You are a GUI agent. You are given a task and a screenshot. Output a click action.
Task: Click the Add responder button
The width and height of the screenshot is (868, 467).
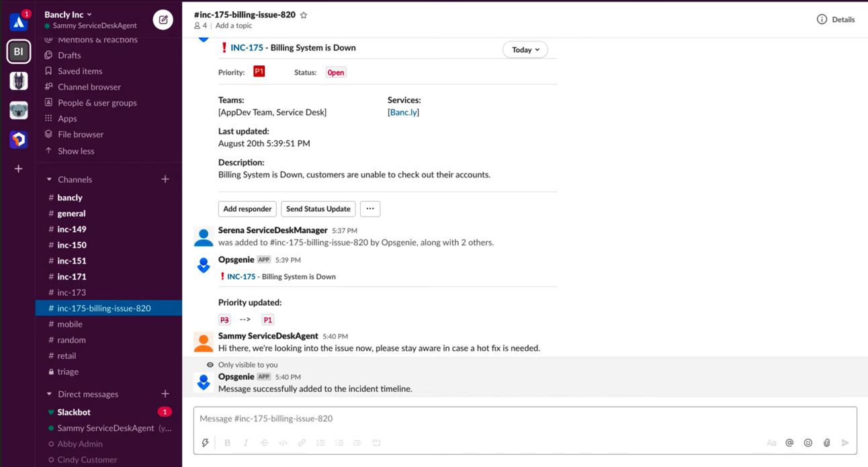(x=247, y=209)
